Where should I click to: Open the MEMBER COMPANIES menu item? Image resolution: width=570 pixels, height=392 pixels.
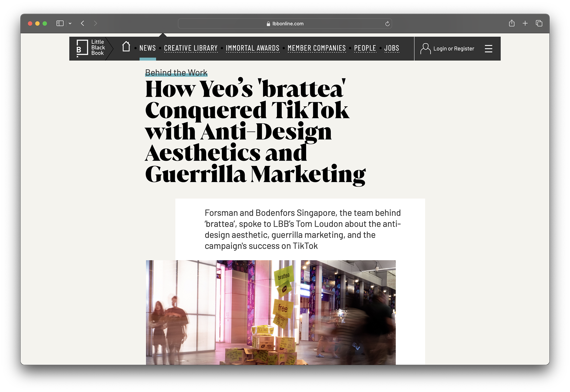click(x=316, y=48)
